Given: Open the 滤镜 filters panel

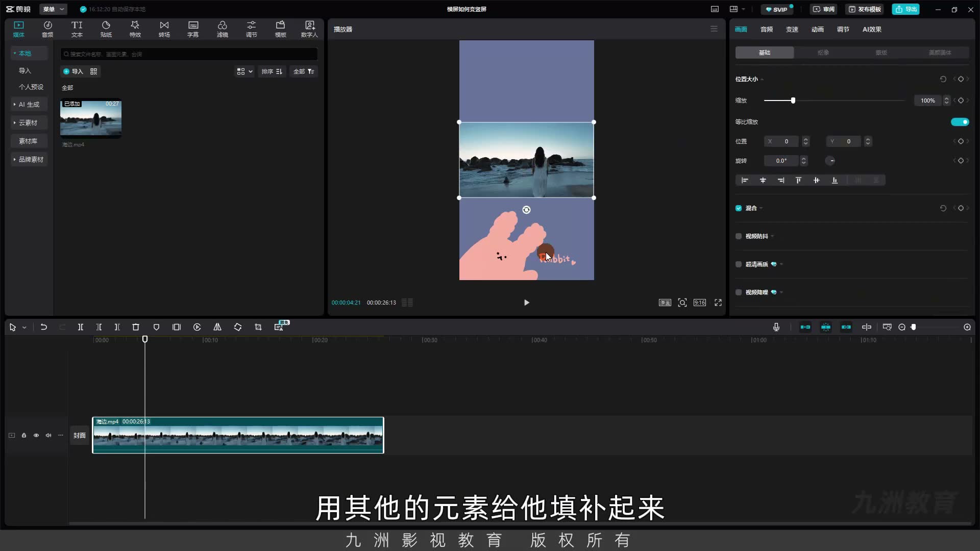Looking at the screenshot, I should [x=222, y=29].
